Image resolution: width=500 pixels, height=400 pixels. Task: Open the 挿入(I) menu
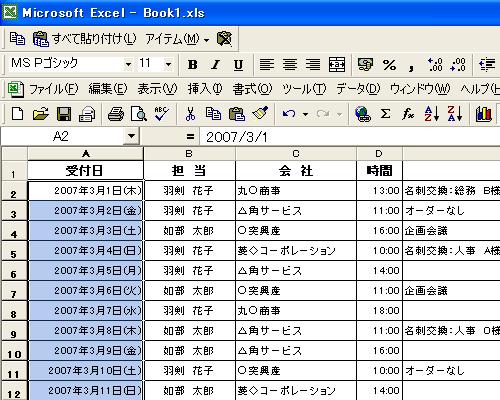click(x=205, y=89)
